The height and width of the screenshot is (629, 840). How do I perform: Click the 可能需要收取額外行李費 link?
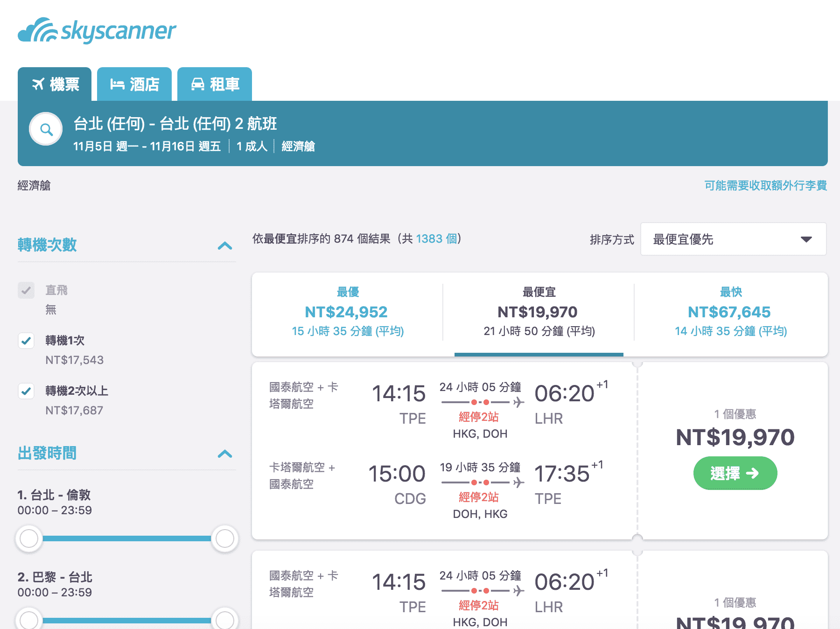pyautogui.click(x=765, y=186)
